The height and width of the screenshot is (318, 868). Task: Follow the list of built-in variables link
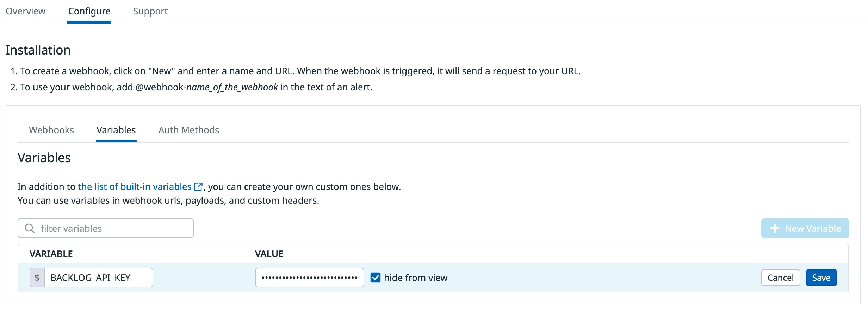click(x=134, y=186)
